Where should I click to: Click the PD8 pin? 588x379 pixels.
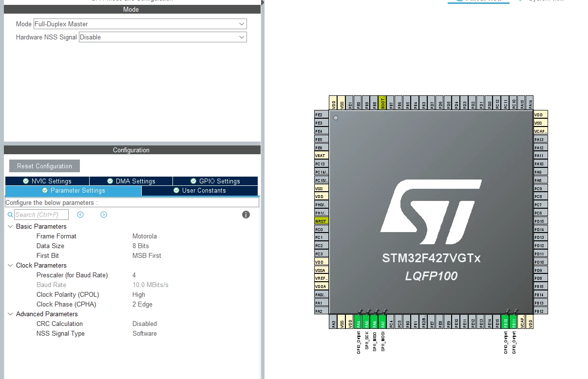(x=541, y=278)
